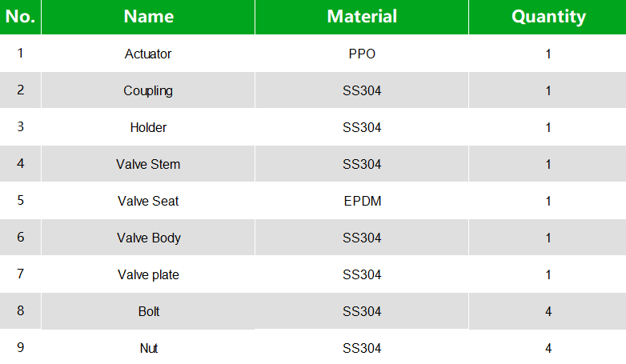Select the 'Valve Body' cell

(x=148, y=238)
